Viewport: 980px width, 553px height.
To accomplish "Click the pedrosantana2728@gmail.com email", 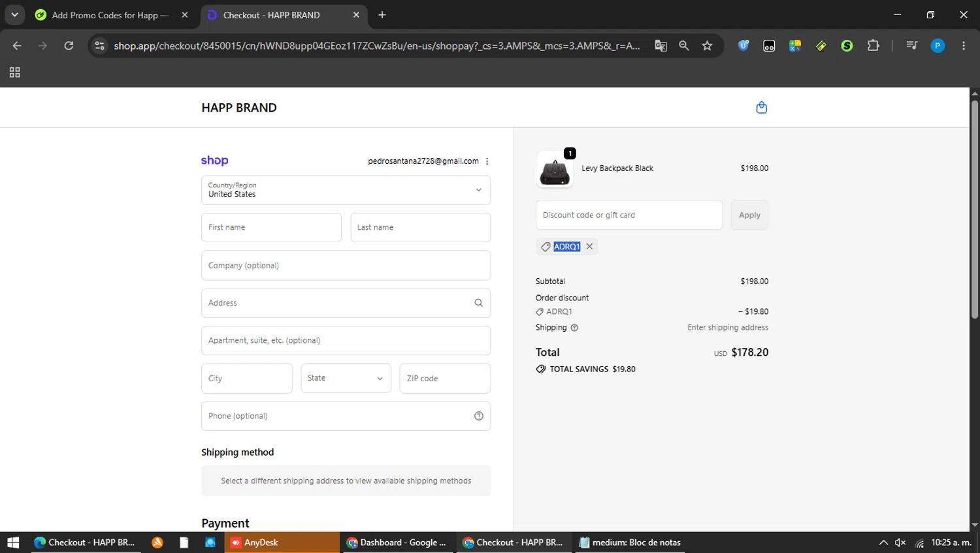I will point(423,161).
